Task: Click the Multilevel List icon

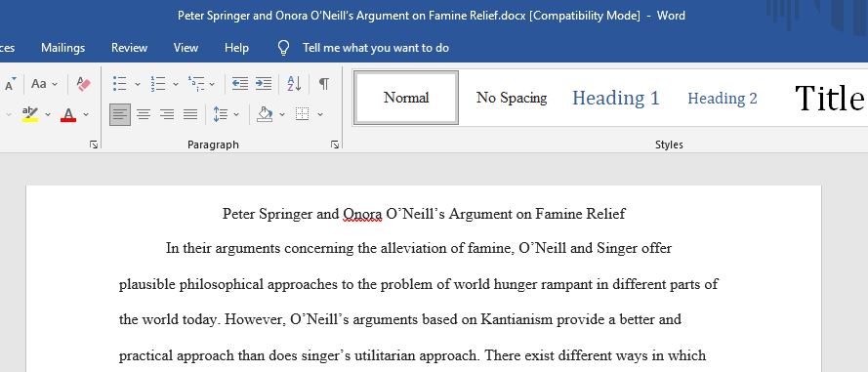Action: 196,84
